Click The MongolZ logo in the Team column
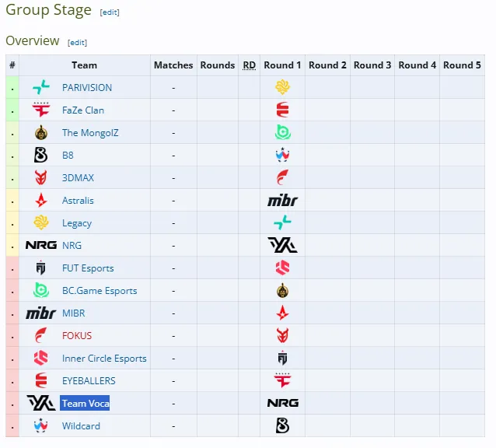 tap(41, 132)
